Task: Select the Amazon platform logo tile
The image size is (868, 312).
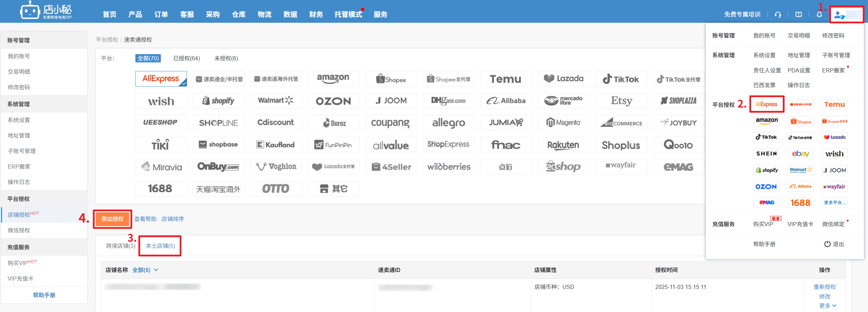Action: (x=333, y=79)
